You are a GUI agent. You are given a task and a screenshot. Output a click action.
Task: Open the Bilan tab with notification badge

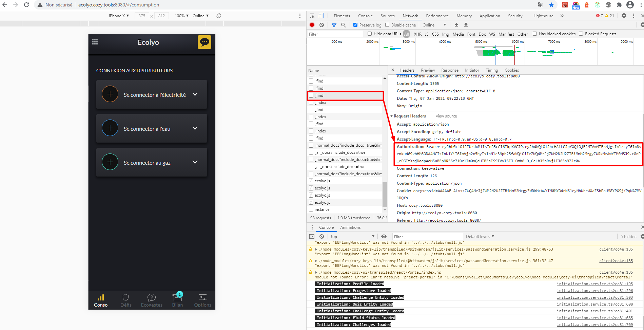(177, 300)
